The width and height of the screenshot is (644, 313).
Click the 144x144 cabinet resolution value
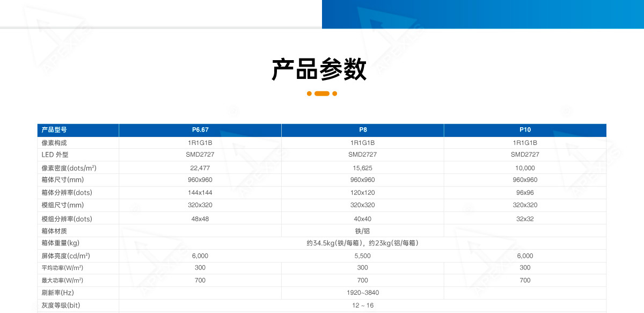pos(200,193)
